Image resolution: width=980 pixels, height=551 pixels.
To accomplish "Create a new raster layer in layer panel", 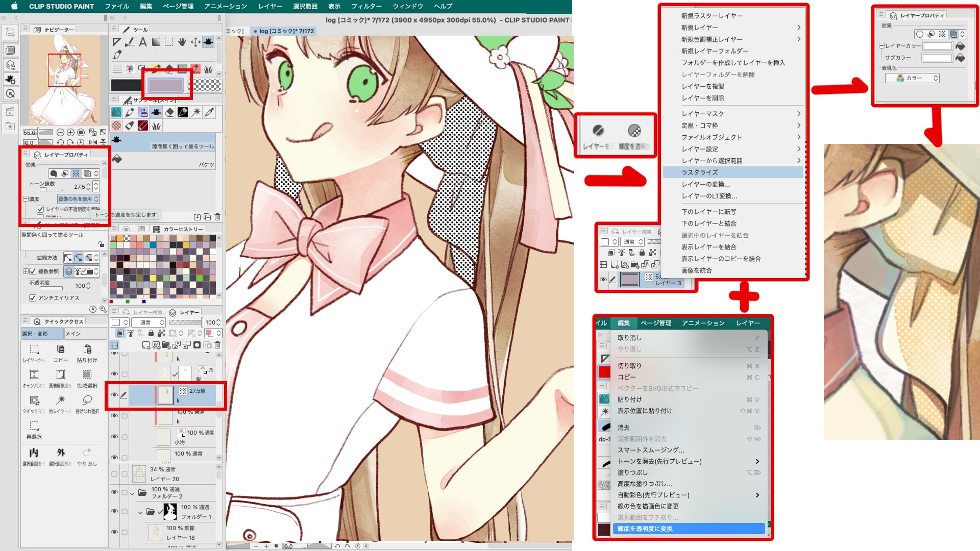I will (x=146, y=345).
